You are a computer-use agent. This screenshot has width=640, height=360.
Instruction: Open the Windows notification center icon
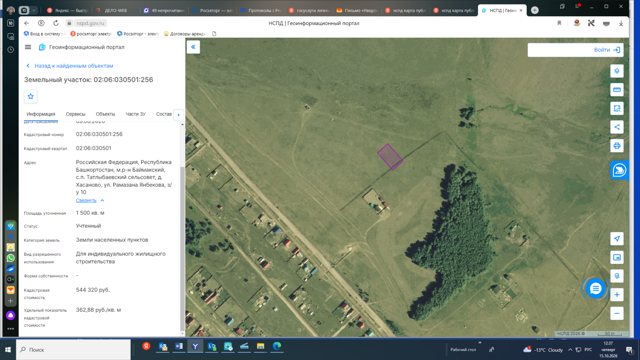click(x=629, y=350)
